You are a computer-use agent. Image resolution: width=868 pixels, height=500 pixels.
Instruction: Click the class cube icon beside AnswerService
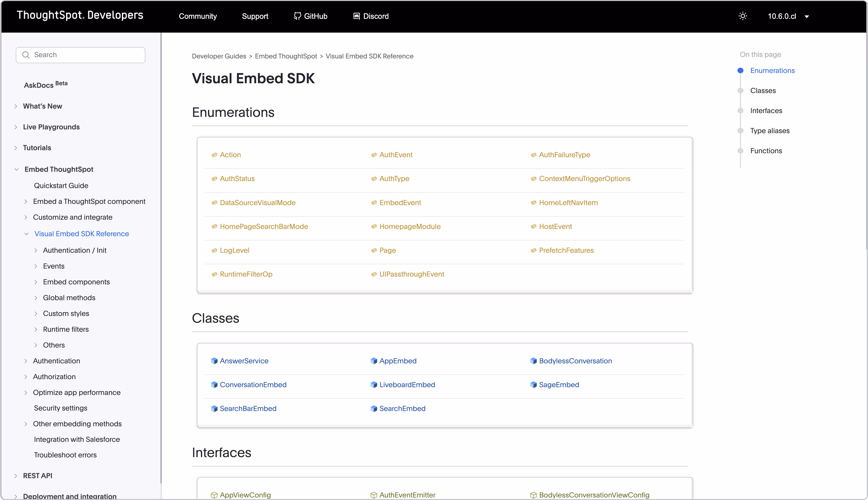tap(214, 361)
